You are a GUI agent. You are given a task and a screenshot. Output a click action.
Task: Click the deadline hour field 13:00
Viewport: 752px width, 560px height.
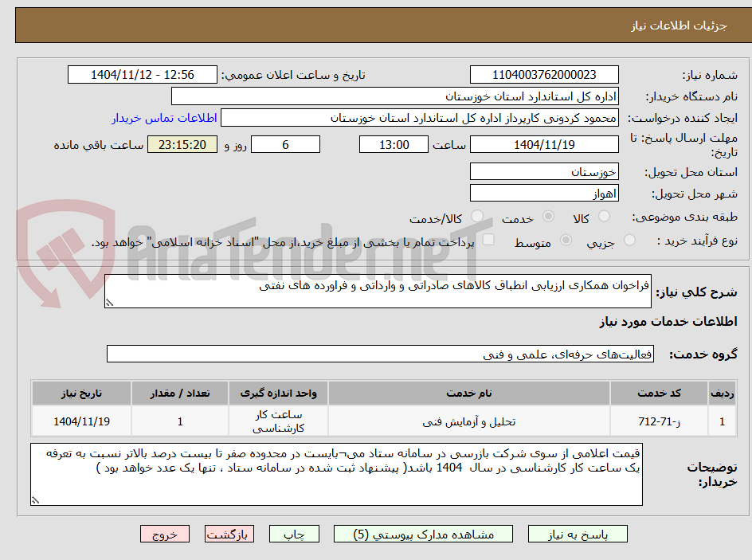click(x=394, y=144)
